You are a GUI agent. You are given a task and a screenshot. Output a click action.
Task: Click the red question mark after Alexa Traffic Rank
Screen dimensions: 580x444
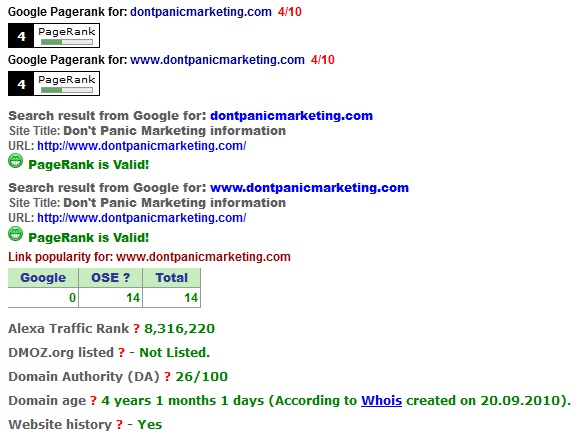136,329
